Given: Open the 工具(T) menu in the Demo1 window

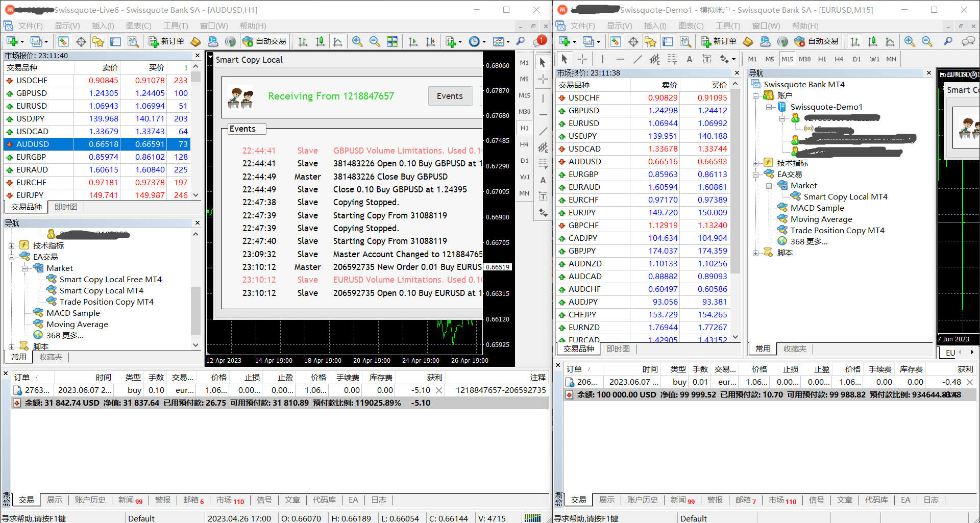Looking at the screenshot, I should pyautogui.click(x=728, y=26).
